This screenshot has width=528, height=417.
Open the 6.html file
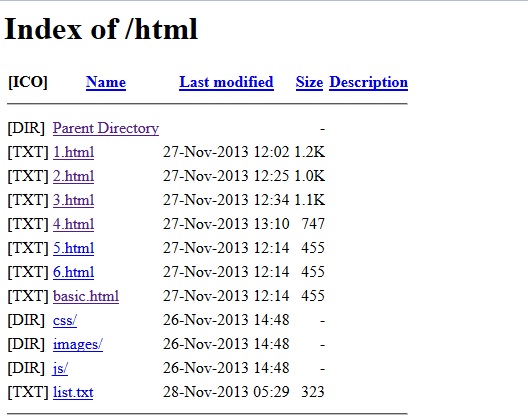tap(73, 272)
